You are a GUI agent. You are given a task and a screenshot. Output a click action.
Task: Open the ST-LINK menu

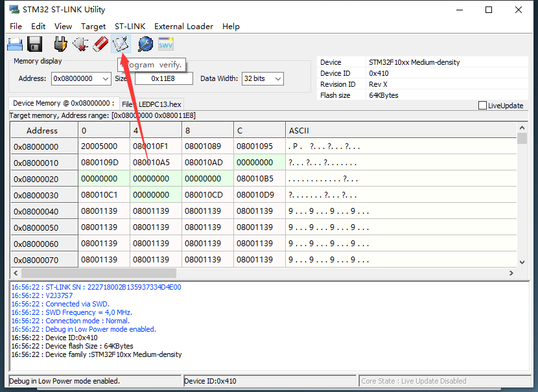tap(130, 27)
